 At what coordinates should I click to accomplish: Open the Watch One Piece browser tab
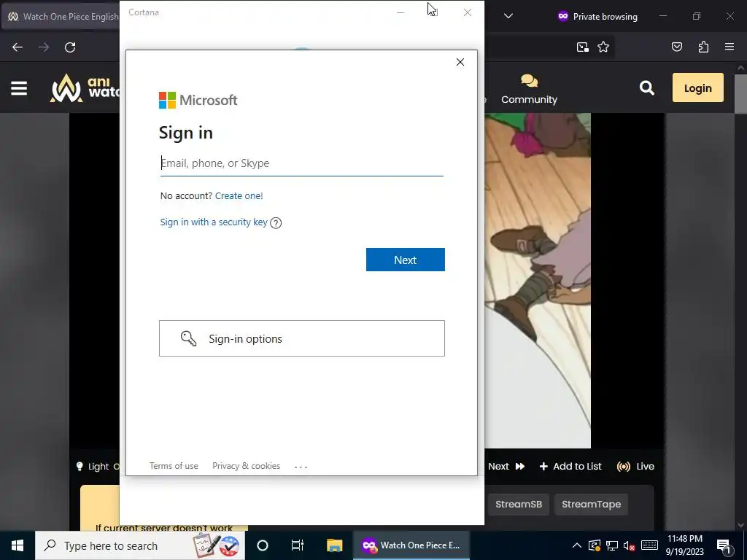pyautogui.click(x=61, y=17)
